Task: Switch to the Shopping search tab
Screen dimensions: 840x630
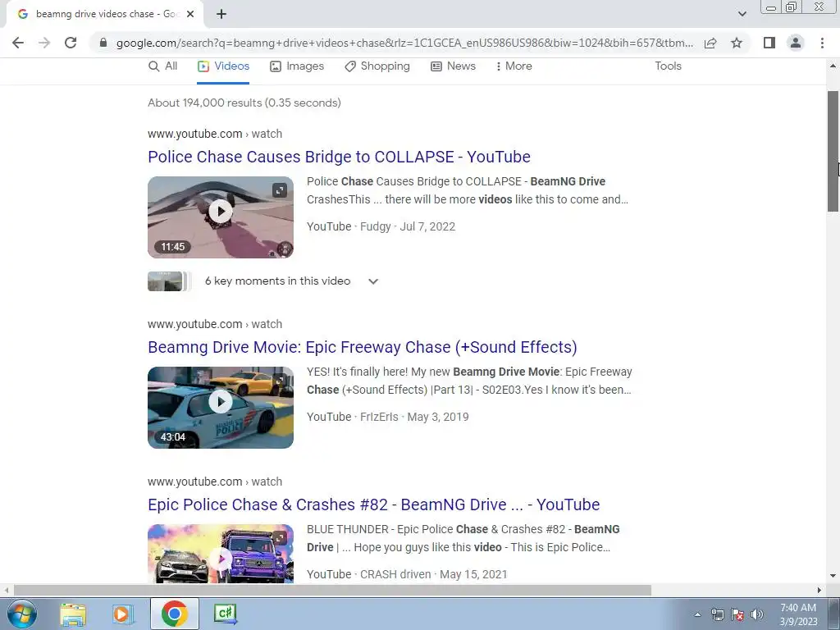Action: click(x=377, y=66)
